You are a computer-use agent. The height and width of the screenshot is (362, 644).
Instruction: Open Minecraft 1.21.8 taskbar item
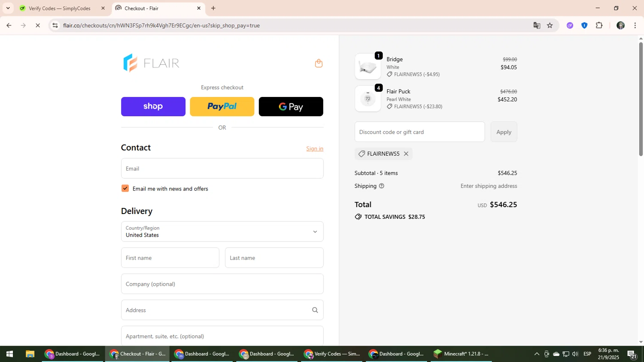pos(461,354)
